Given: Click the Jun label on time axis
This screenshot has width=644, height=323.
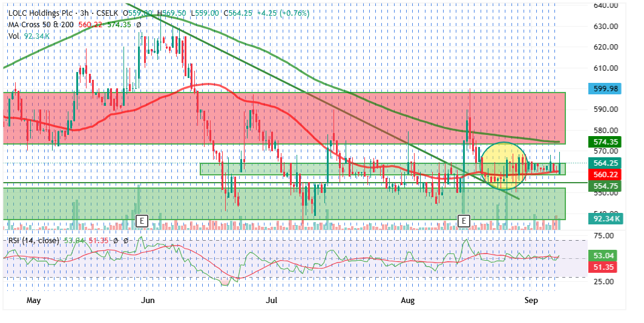Looking at the screenshot, I should coord(148,301).
